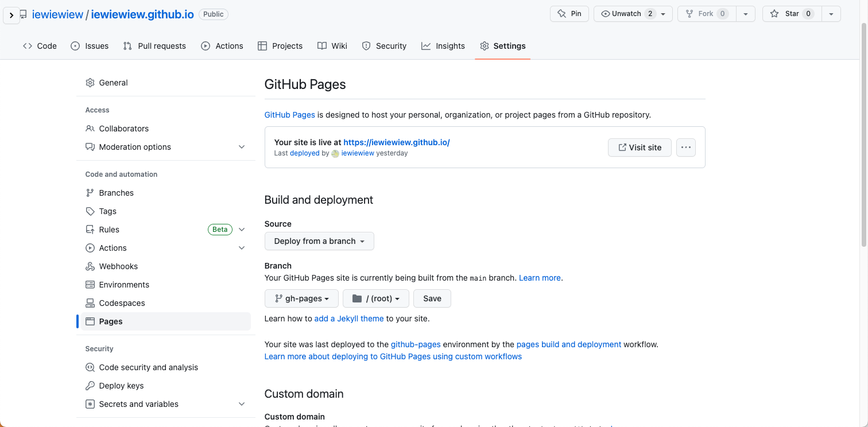This screenshot has width=868, height=427.
Task: Click the Secrets and variables asterisk icon
Action: (90, 404)
